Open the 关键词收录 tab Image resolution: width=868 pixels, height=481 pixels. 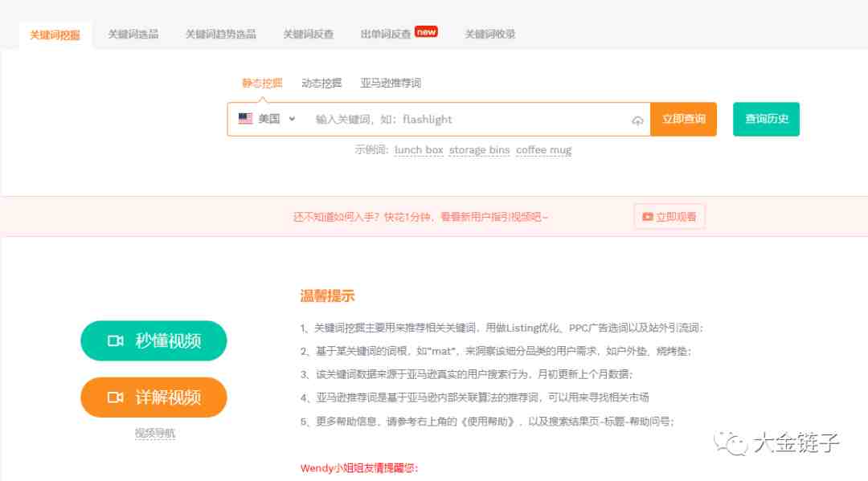tap(489, 35)
